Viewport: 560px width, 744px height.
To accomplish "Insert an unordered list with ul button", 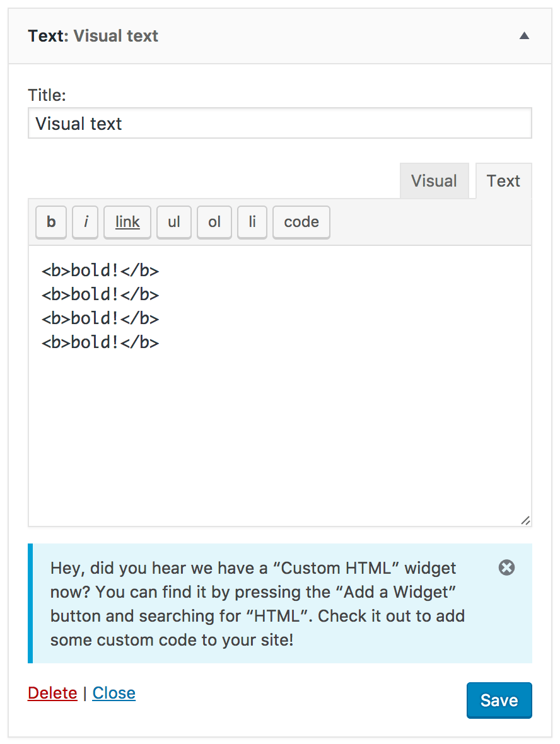I will tap(174, 222).
